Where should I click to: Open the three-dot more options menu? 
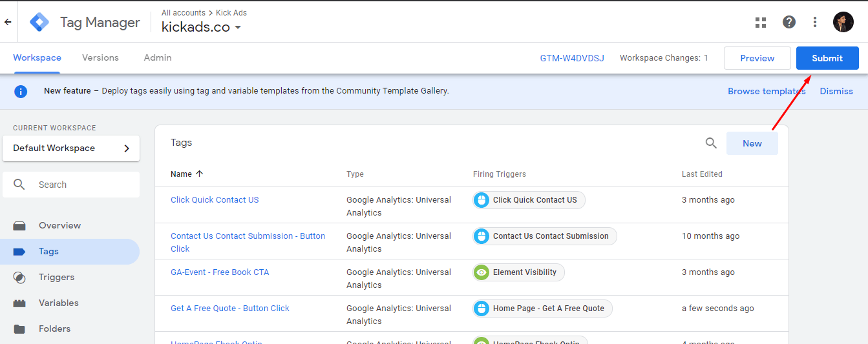815,22
